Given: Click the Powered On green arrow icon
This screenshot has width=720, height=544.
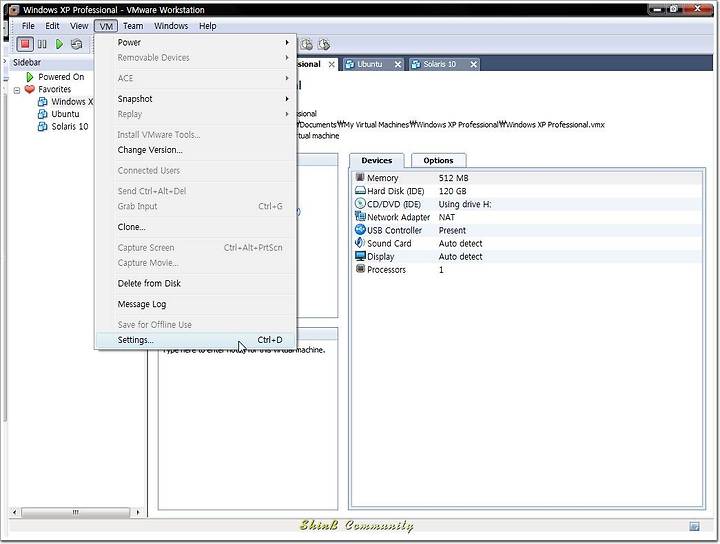Looking at the screenshot, I should click(x=30, y=77).
